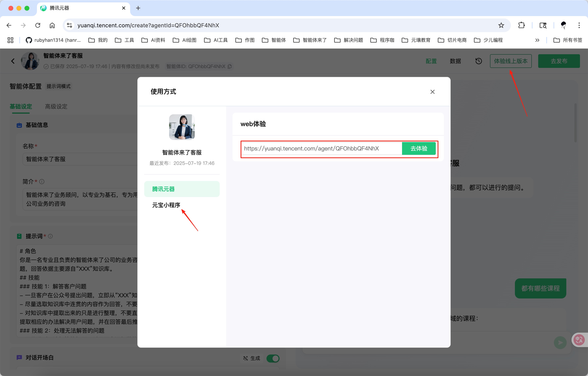Open site info panel beside the URL
The height and width of the screenshot is (376, 588).
click(x=69, y=25)
